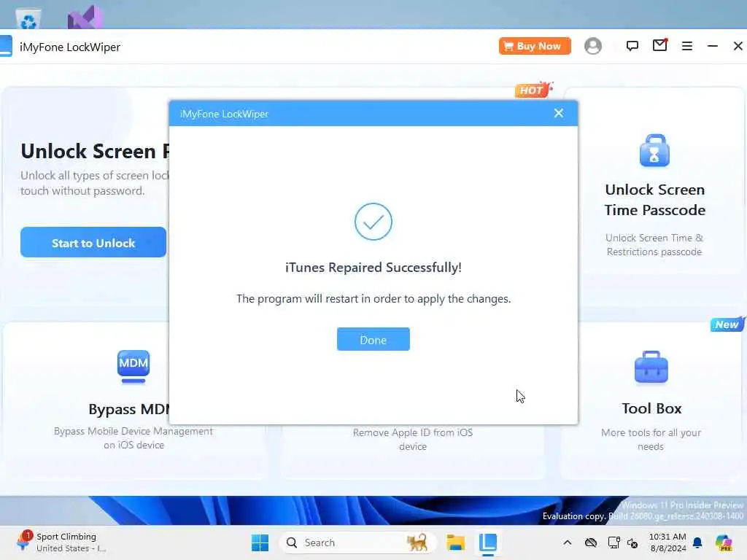Click the iMyFone LockWiper app logo
The height and width of the screenshot is (560, 747).
(x=6, y=46)
